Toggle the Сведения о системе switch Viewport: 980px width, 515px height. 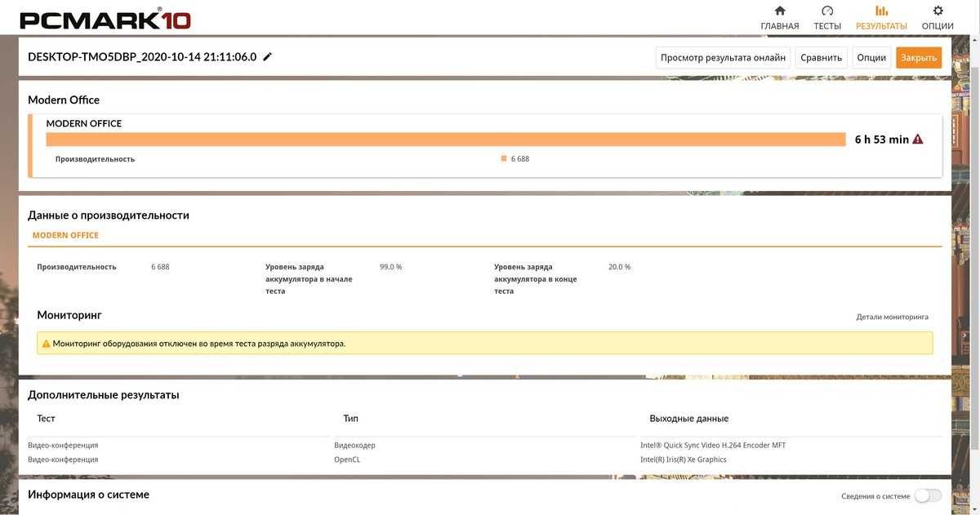pyautogui.click(x=928, y=495)
